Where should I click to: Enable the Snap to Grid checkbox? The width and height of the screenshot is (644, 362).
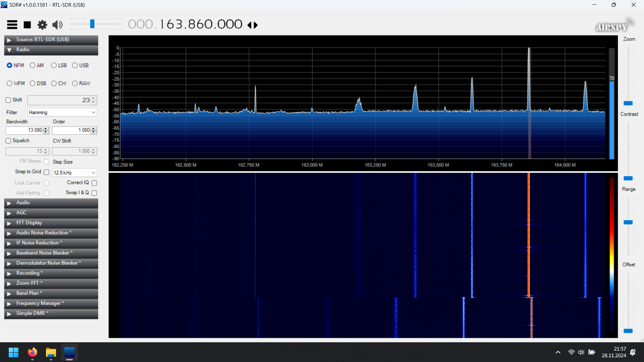pyautogui.click(x=46, y=172)
